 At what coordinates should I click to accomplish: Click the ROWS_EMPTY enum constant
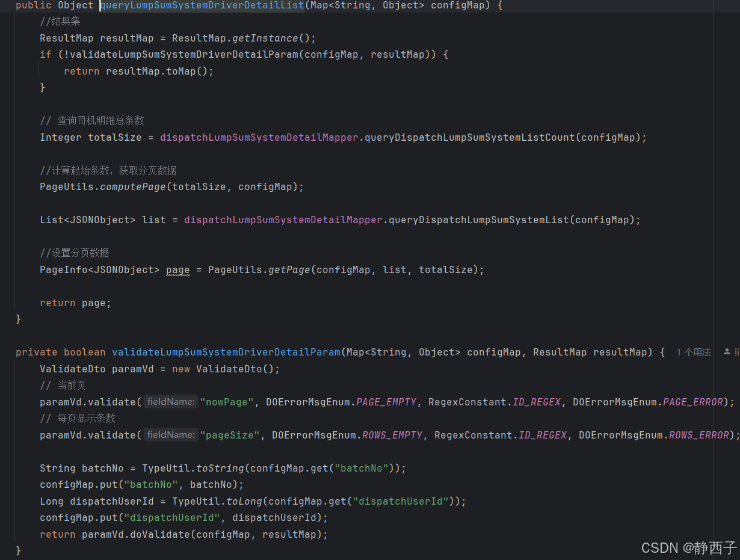pyautogui.click(x=392, y=434)
